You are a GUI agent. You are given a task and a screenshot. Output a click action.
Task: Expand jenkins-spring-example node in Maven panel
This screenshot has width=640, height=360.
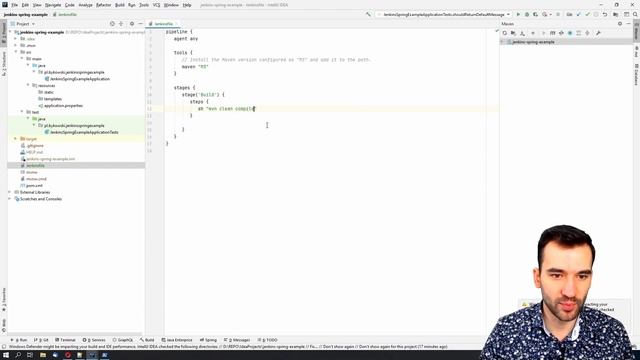503,42
